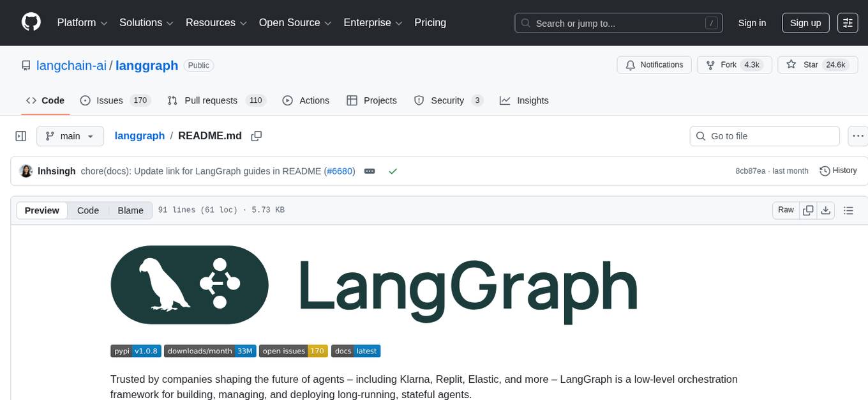The height and width of the screenshot is (400, 868).
Task: Toggle the side panel file tree
Action: tap(21, 135)
